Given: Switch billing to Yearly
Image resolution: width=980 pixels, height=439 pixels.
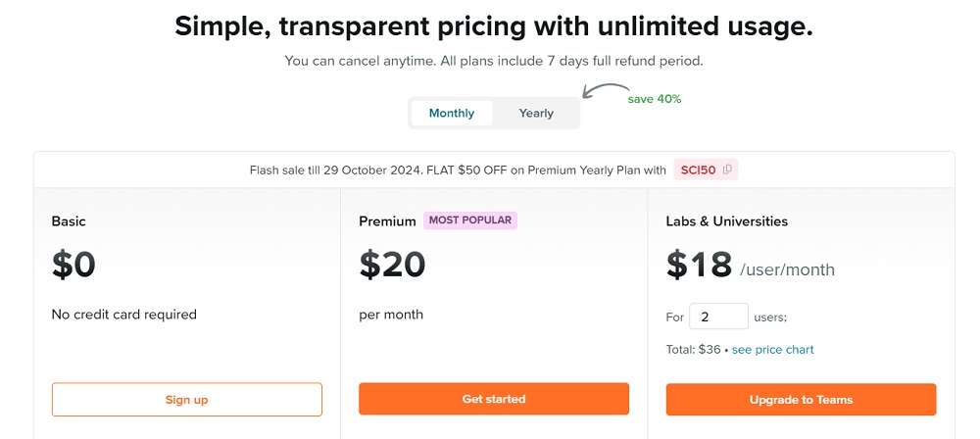Looking at the screenshot, I should pos(536,113).
